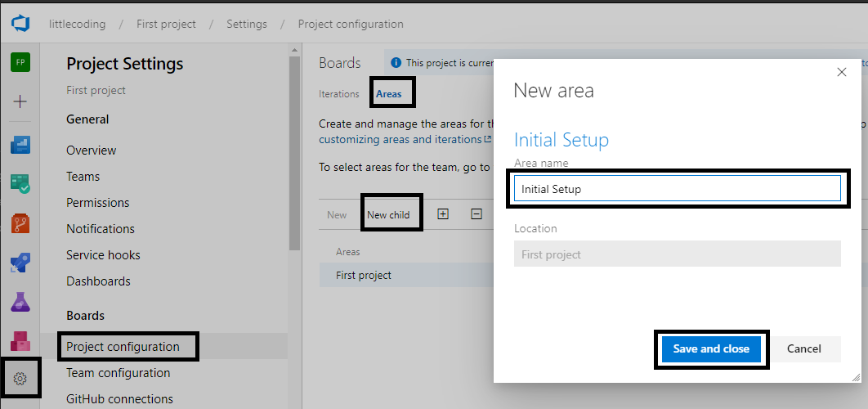This screenshot has width=868, height=409.
Task: Click the New area dialog title
Action: pyautogui.click(x=553, y=90)
